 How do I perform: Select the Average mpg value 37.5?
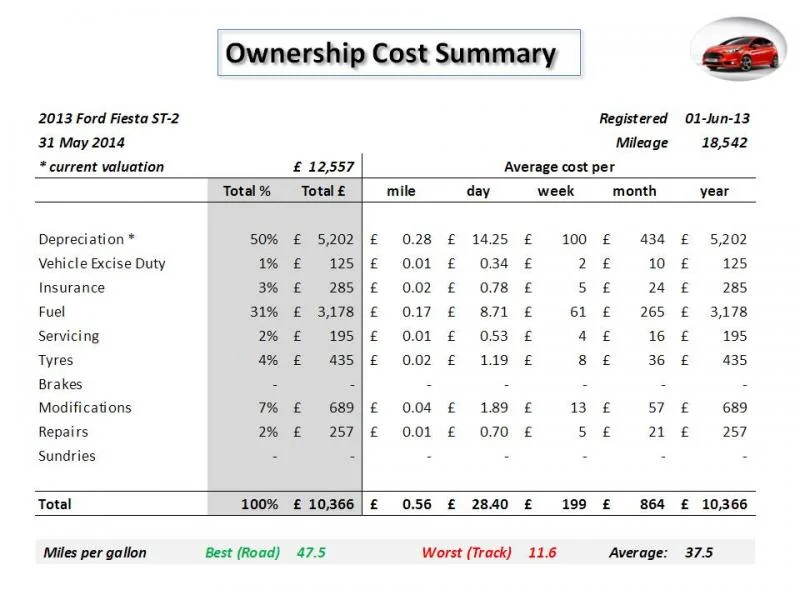[698, 553]
